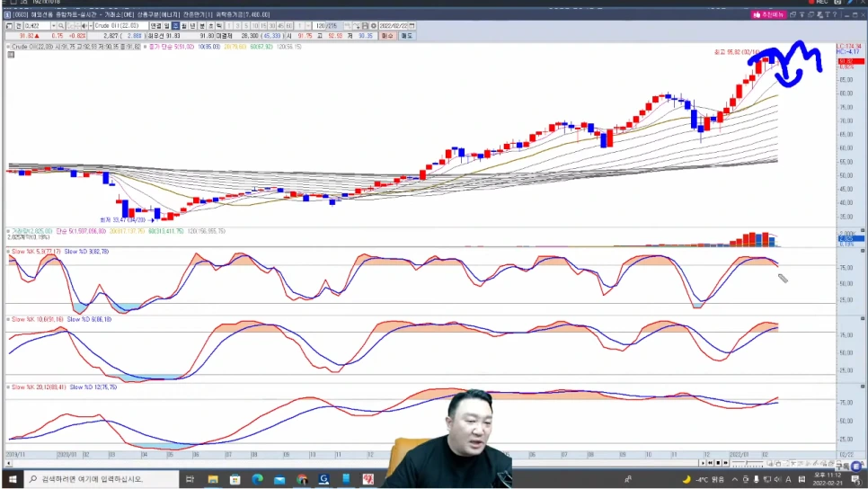Open Task View on the taskbar
The height and width of the screenshot is (489, 868).
tap(190, 479)
